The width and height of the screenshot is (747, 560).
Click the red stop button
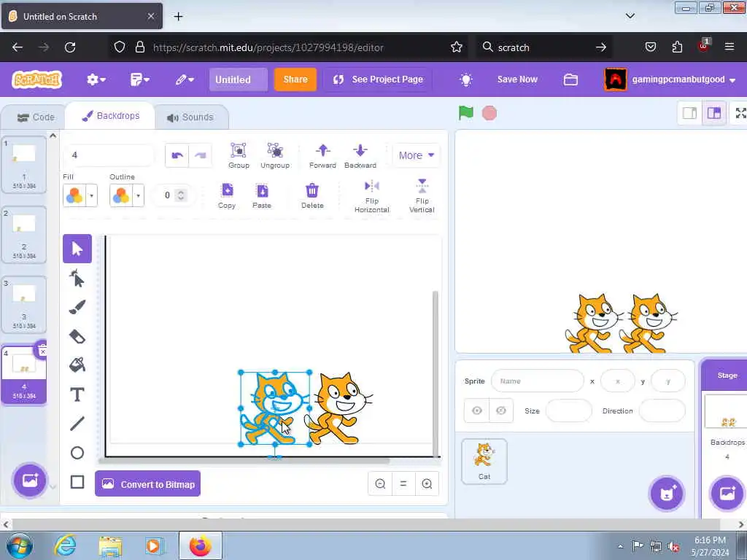click(489, 113)
